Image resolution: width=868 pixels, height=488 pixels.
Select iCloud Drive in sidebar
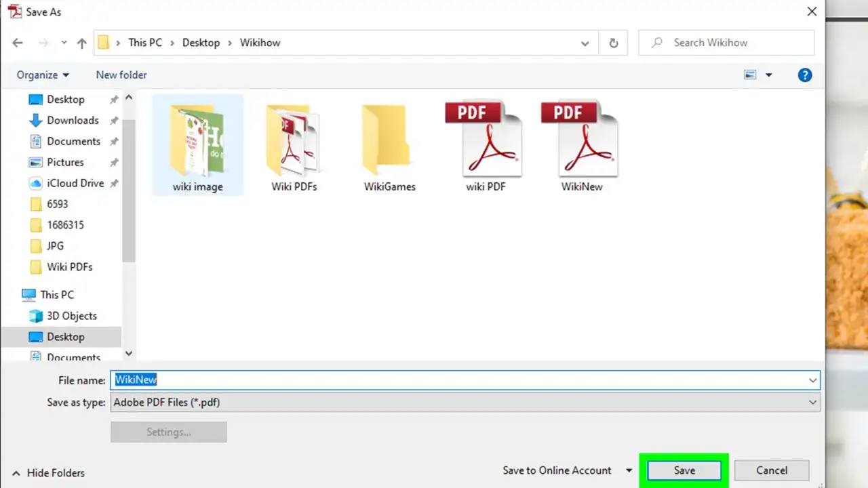click(75, 184)
